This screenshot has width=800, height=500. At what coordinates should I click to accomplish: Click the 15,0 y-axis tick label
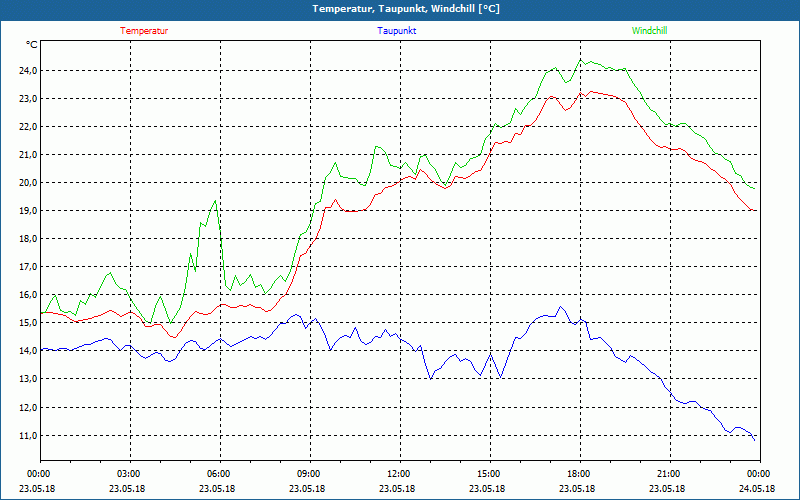coord(25,323)
